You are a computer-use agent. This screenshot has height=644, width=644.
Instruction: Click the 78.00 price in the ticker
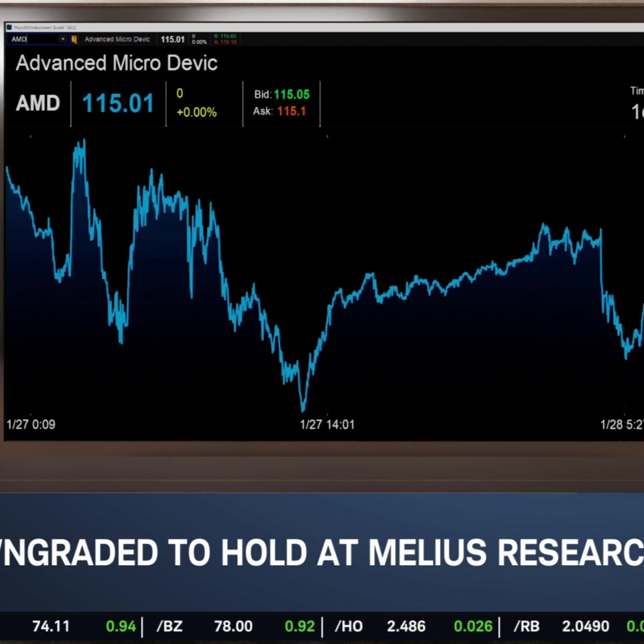[x=233, y=626]
